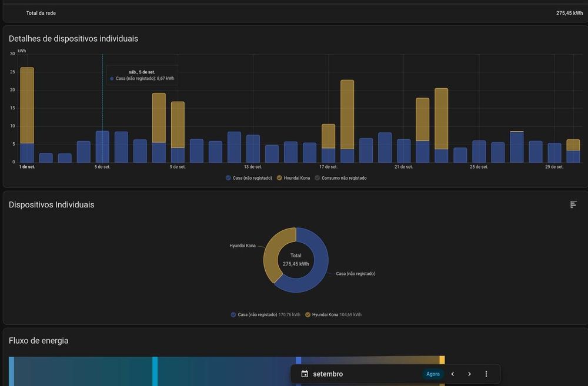588x386 pixels.
Task: Toggle Casa (não registado) in bar chart legend
Action: tap(249, 178)
